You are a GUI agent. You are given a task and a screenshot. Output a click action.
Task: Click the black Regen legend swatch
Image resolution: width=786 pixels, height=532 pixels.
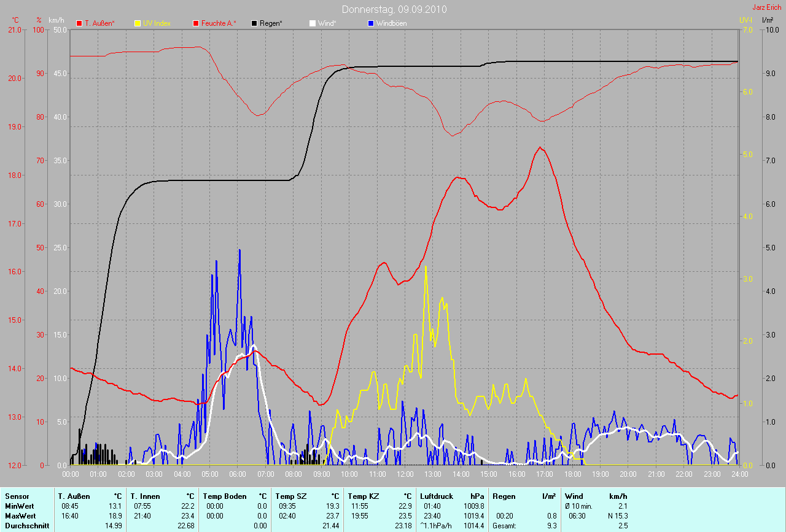point(254,23)
